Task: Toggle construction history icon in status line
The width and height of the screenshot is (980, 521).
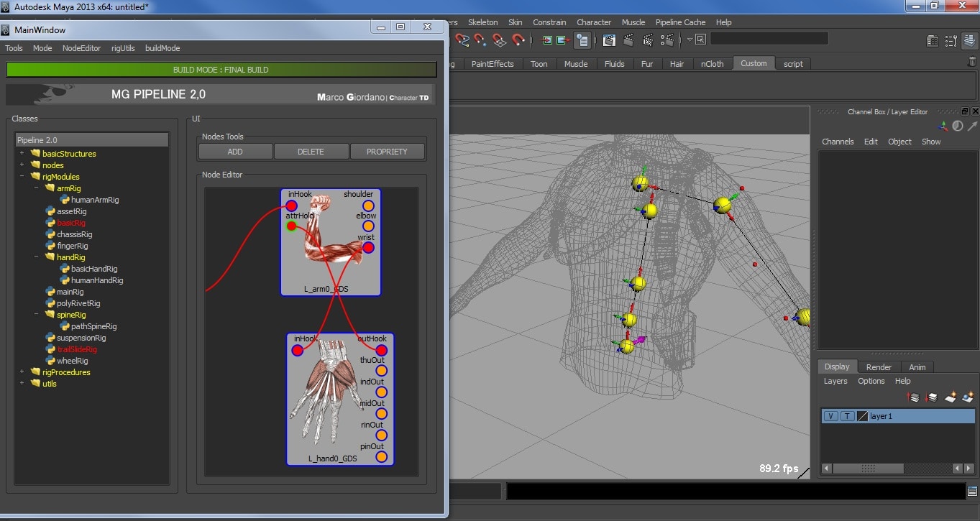Action: [582, 40]
